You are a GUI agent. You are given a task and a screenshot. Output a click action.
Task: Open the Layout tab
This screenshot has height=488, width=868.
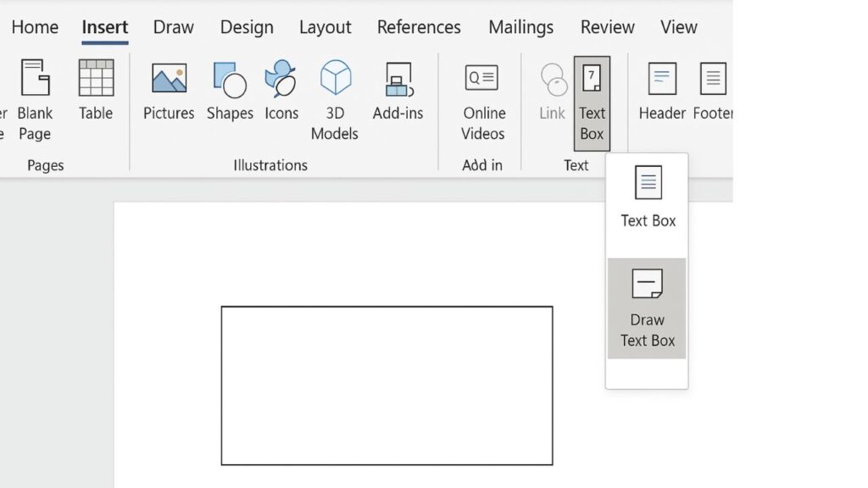[325, 27]
